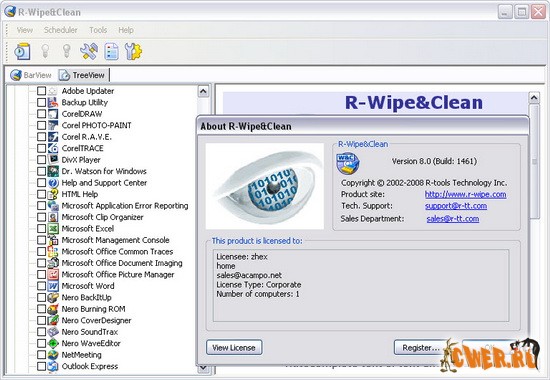Enable the Microsoft Excel checkbox
Screen dimensions: 550x380
coord(41,228)
